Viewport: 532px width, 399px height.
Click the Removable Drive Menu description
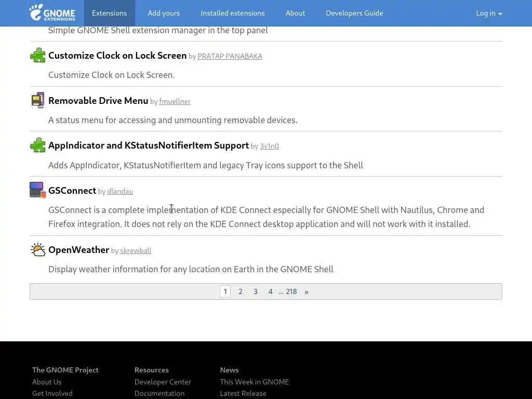click(172, 120)
